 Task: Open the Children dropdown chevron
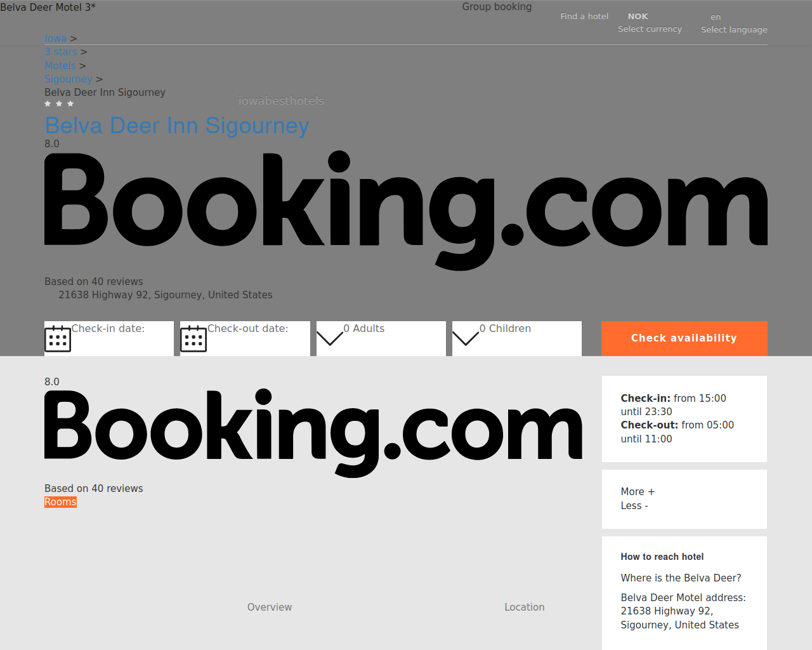coord(466,338)
